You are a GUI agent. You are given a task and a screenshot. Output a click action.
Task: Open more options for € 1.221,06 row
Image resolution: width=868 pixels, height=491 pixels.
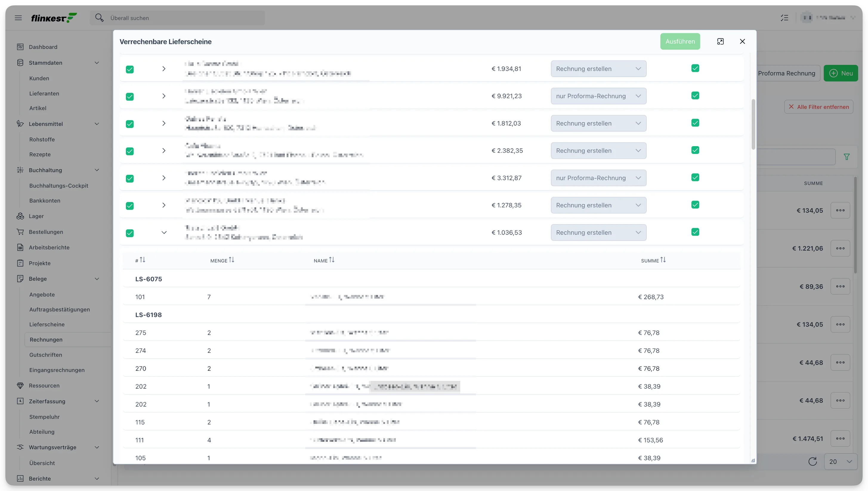(x=840, y=248)
